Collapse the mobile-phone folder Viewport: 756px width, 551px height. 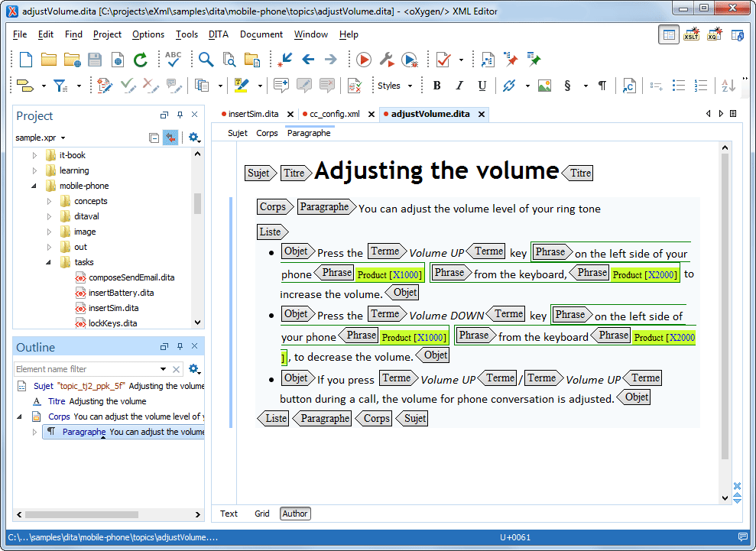[x=34, y=186]
